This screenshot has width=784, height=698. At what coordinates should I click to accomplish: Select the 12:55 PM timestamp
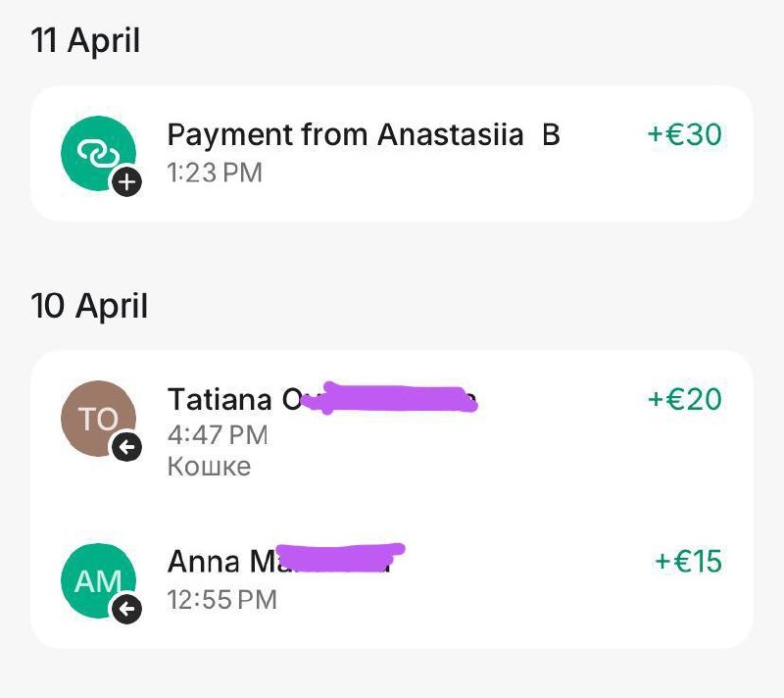222,598
